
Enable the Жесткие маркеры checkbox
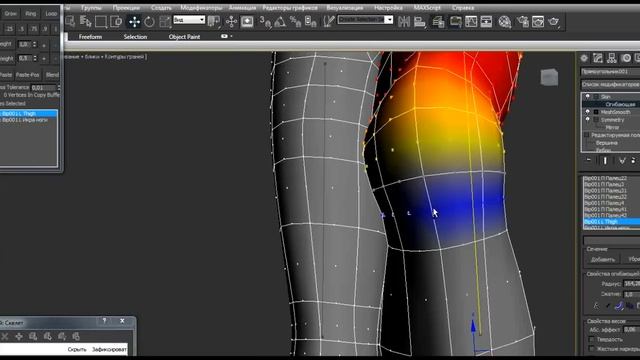(592, 349)
